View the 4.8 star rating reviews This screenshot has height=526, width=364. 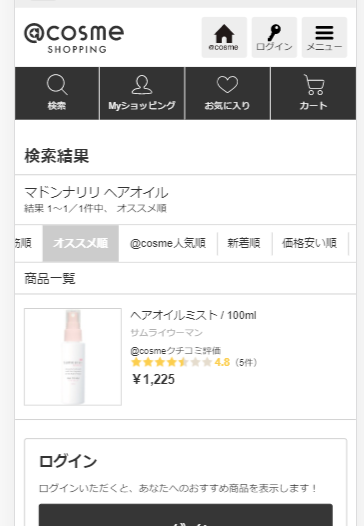[x=180, y=362]
